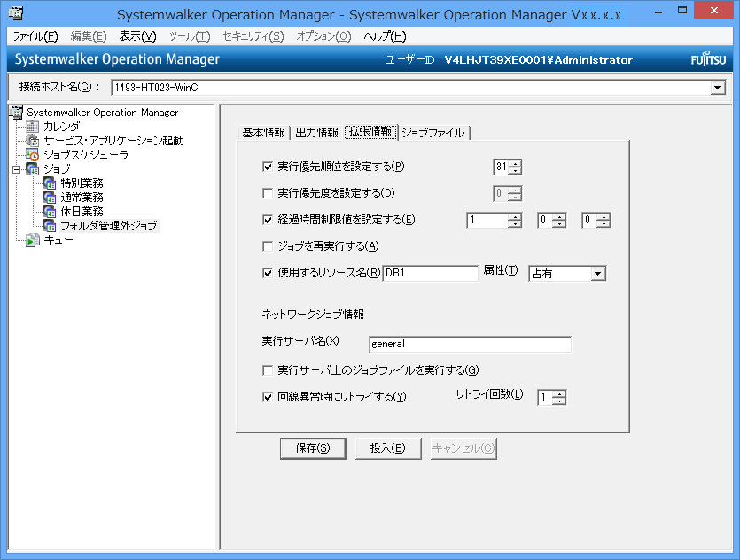Click the 特別業務 job icon
Image resolution: width=740 pixels, height=560 pixels.
pyautogui.click(x=50, y=183)
